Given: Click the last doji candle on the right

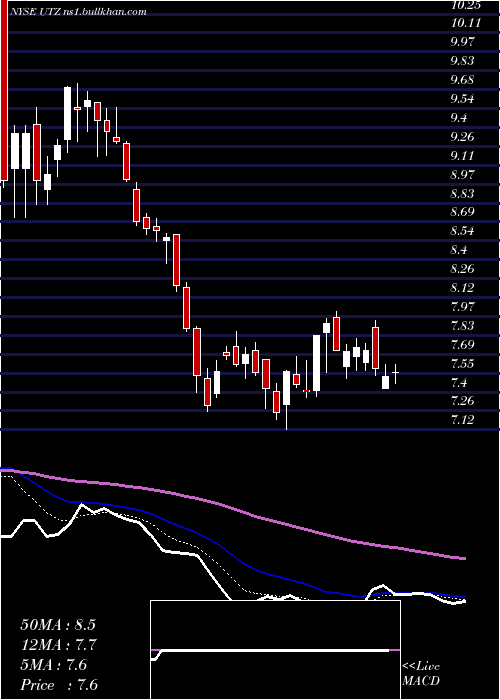Looking at the screenshot, I should 396,373.
